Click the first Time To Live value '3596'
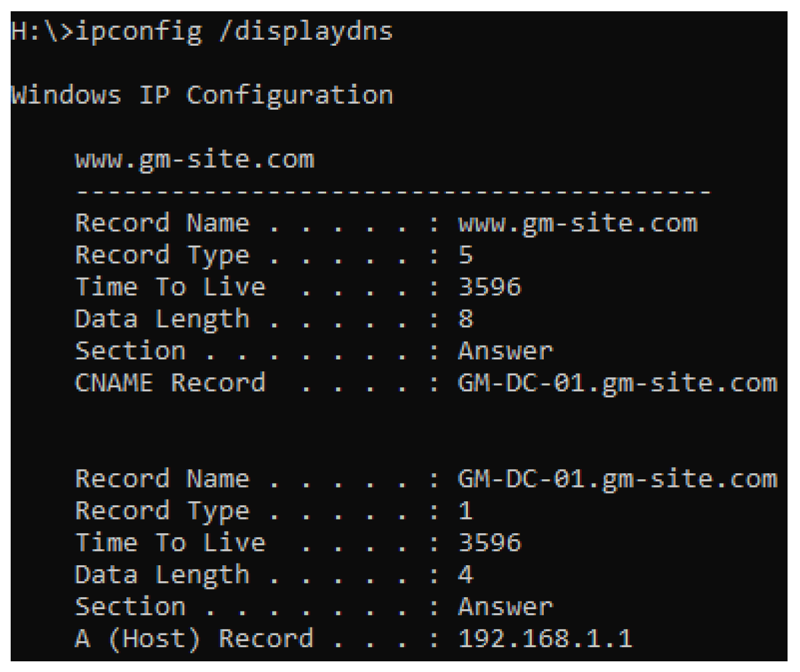The height and width of the screenshot is (672, 800). pos(490,287)
